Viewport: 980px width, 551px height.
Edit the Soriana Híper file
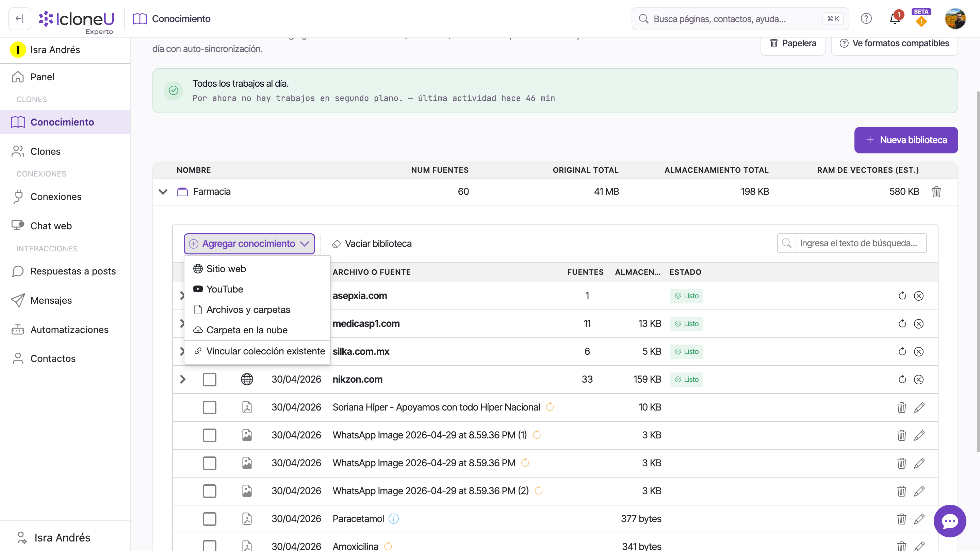(x=919, y=407)
